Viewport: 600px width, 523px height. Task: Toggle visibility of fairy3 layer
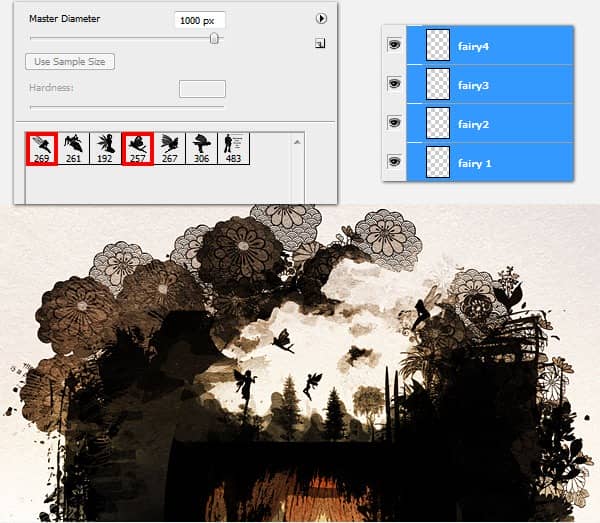[x=394, y=83]
